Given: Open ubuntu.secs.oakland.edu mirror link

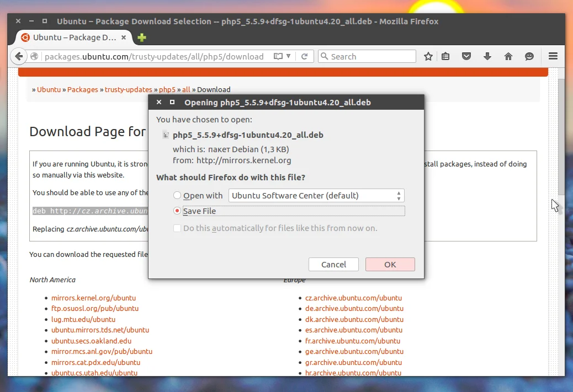Looking at the screenshot, I should [91, 341].
